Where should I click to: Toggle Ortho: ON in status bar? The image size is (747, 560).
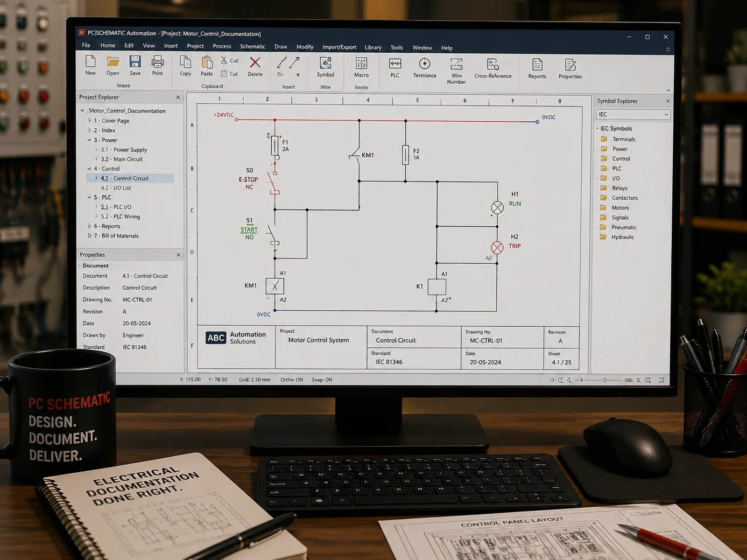click(x=292, y=380)
